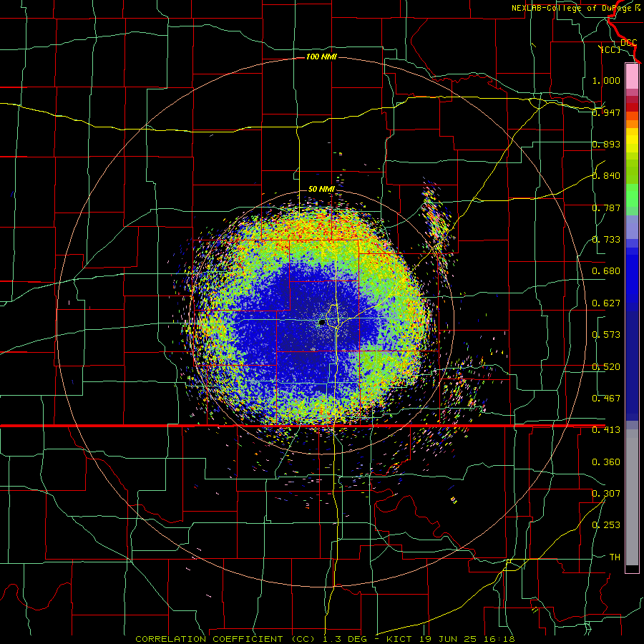Click the 0.467 legend value

tap(606, 399)
